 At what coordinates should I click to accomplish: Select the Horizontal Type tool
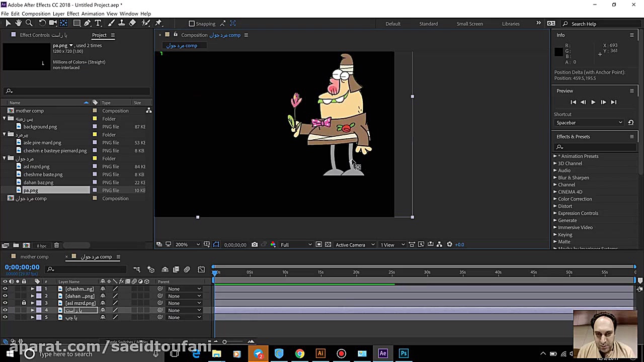pyautogui.click(x=98, y=23)
